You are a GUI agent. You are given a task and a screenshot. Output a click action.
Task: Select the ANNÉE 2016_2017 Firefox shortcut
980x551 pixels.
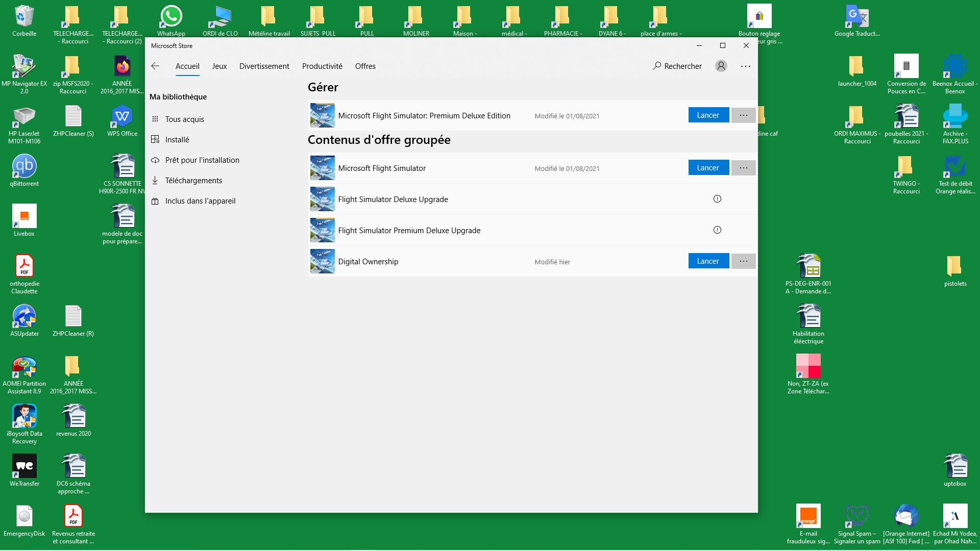pyautogui.click(x=122, y=74)
